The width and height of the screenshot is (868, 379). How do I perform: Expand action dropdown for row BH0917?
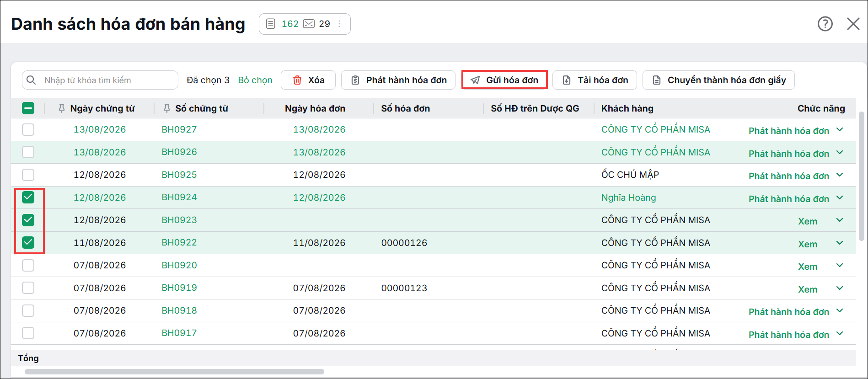click(840, 333)
